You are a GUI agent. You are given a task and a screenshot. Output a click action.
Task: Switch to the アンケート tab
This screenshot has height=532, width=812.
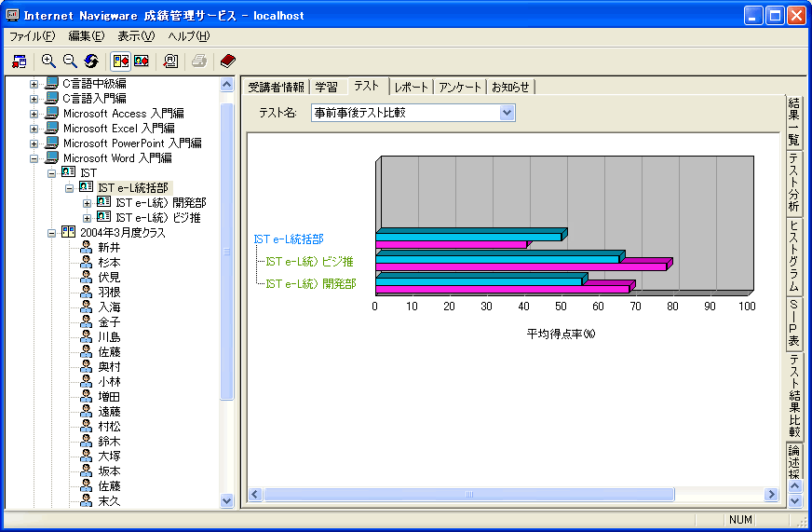460,87
